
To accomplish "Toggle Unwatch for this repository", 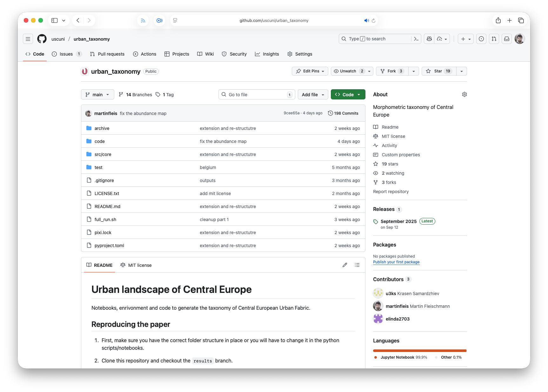I will tap(348, 71).
